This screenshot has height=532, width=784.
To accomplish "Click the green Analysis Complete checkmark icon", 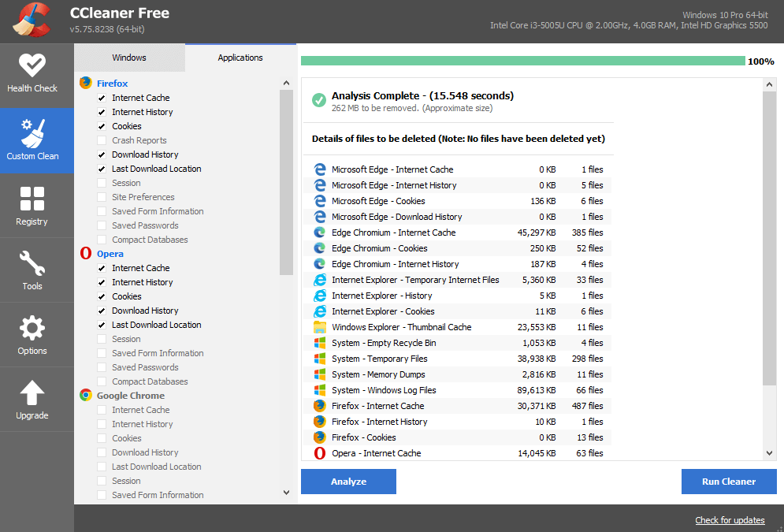I will point(319,100).
